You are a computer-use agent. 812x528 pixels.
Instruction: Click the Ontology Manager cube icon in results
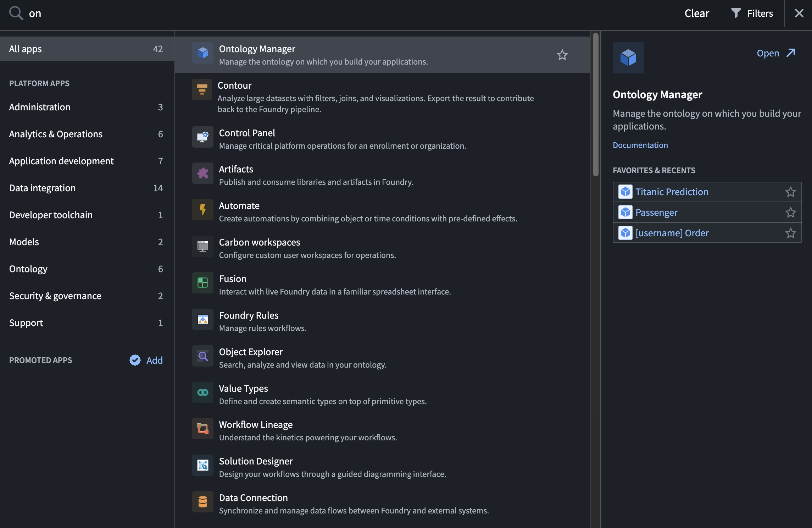click(203, 53)
